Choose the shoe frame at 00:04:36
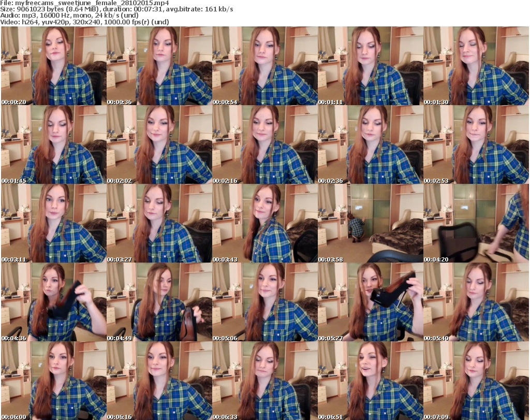The height and width of the screenshot is (420, 530). pyautogui.click(x=53, y=302)
